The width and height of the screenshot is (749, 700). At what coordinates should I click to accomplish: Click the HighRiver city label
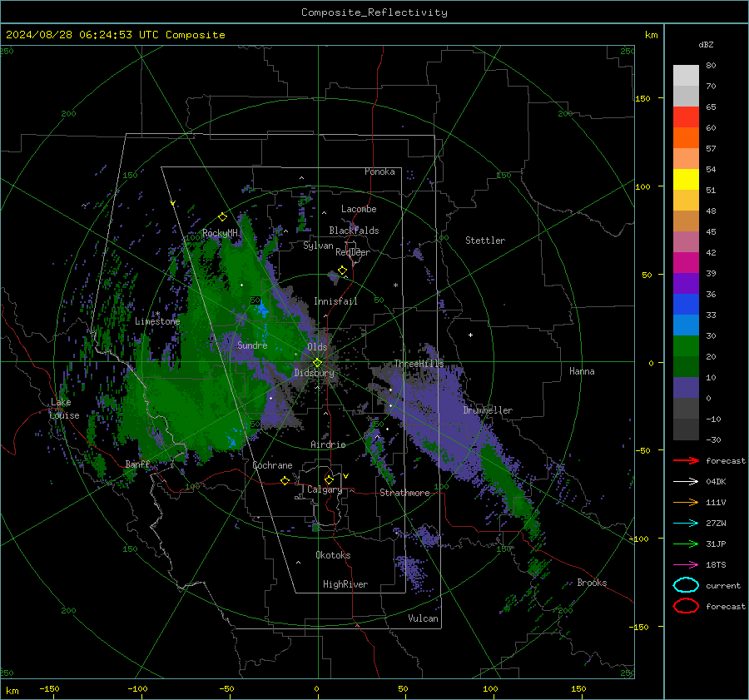coord(345,584)
